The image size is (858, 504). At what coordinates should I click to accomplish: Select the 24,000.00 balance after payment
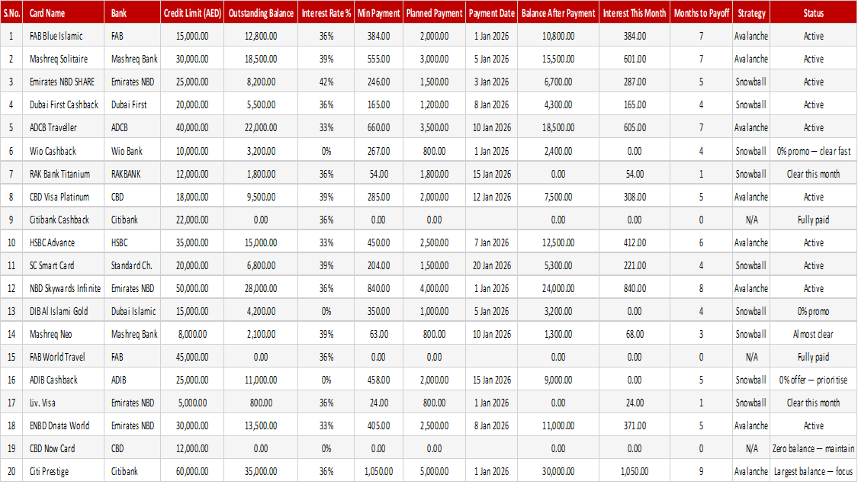pos(558,288)
